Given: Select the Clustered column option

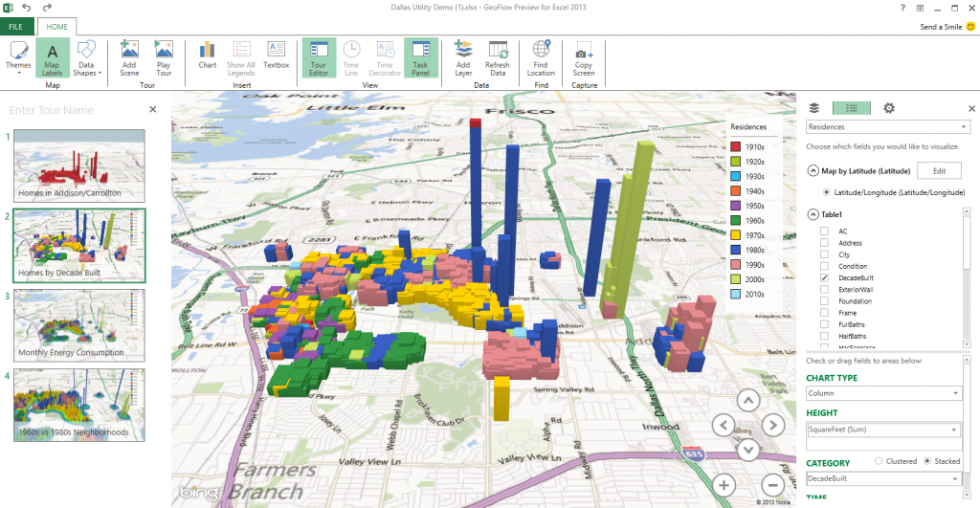Looking at the screenshot, I should 879,461.
